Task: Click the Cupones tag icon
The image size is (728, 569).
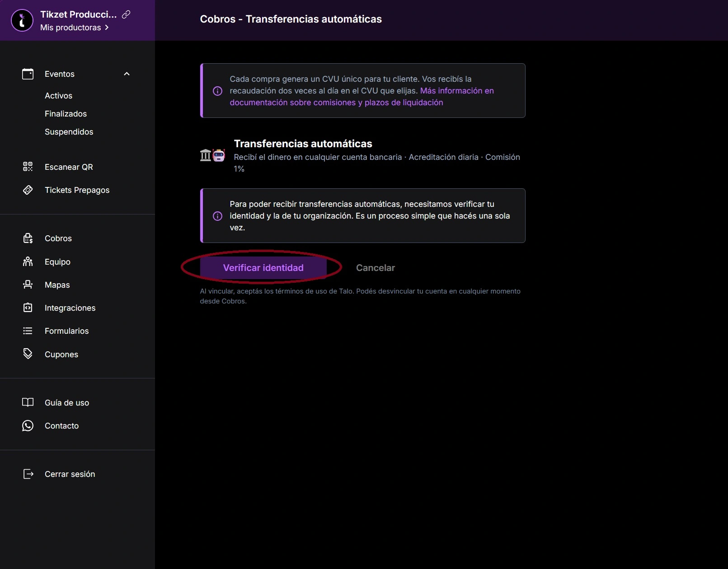Action: click(28, 354)
